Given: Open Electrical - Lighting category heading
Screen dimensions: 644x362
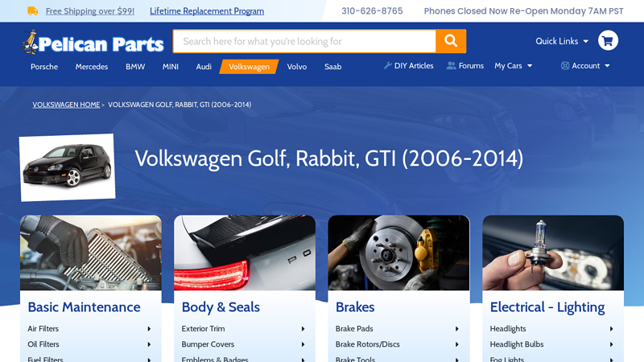Looking at the screenshot, I should pos(547,307).
